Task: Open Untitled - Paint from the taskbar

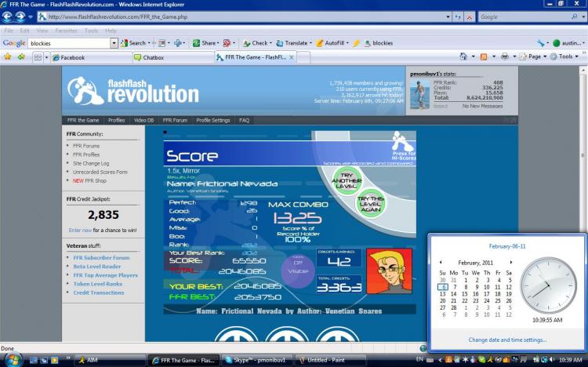Action: (x=330, y=360)
